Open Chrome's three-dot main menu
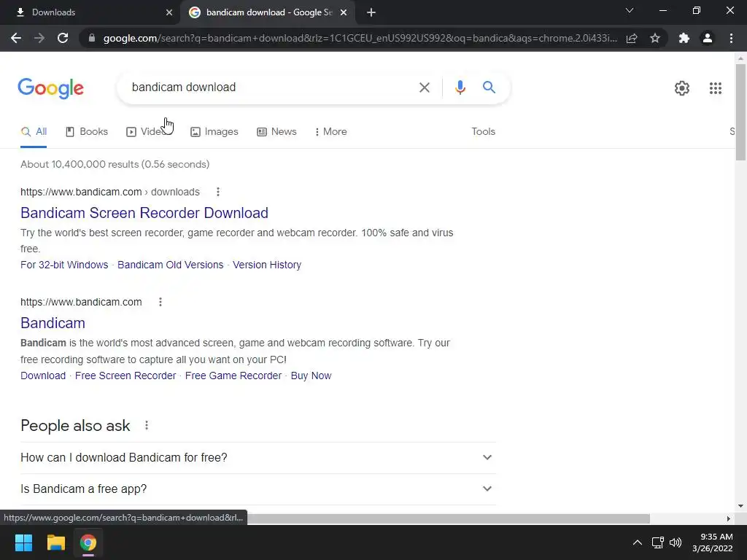Screen dimensions: 747x560 (731, 38)
